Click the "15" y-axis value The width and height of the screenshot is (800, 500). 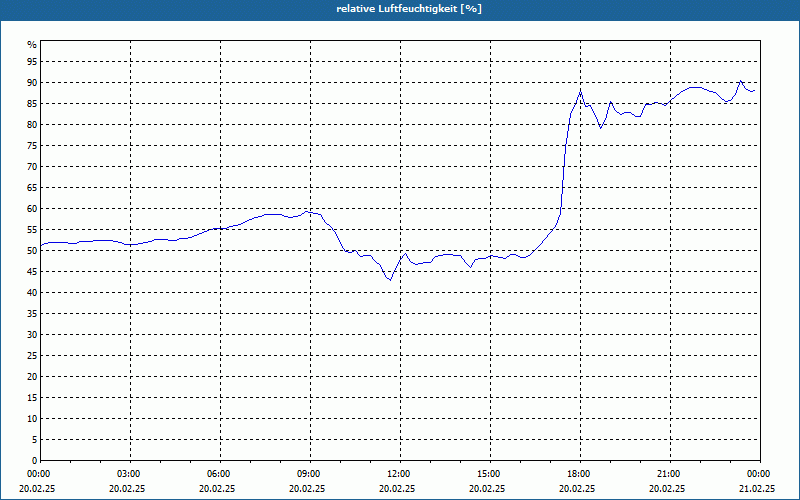32,397
